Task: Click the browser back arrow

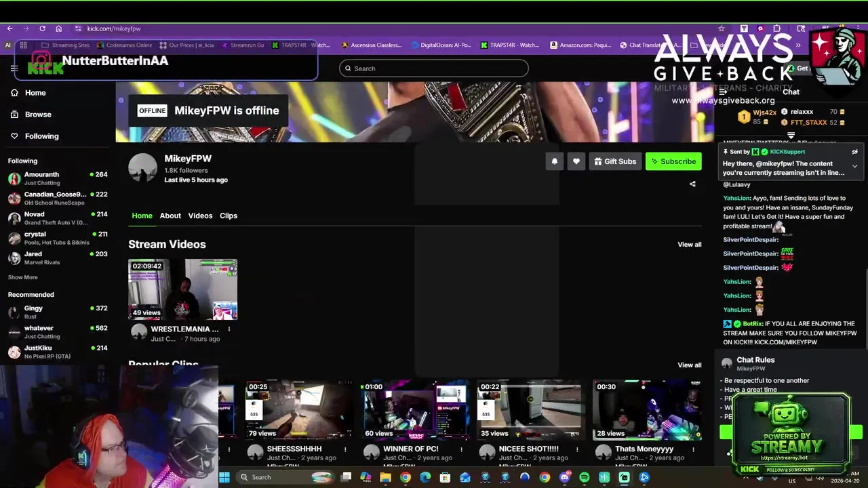Action: [9, 28]
